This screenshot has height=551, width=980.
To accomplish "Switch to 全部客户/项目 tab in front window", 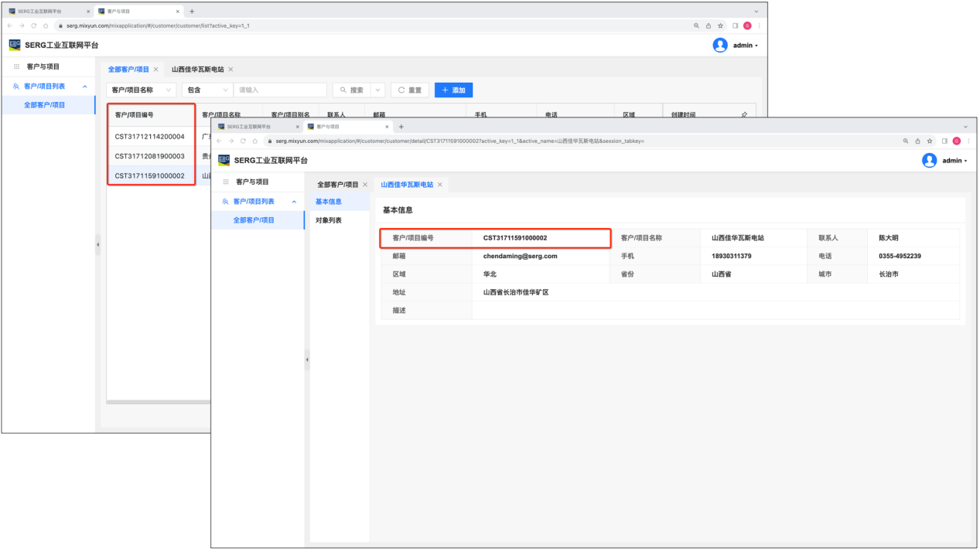I will (x=337, y=185).
